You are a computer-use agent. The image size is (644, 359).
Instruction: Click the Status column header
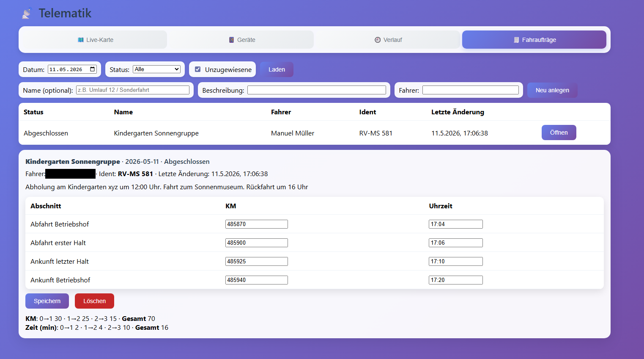(33, 112)
